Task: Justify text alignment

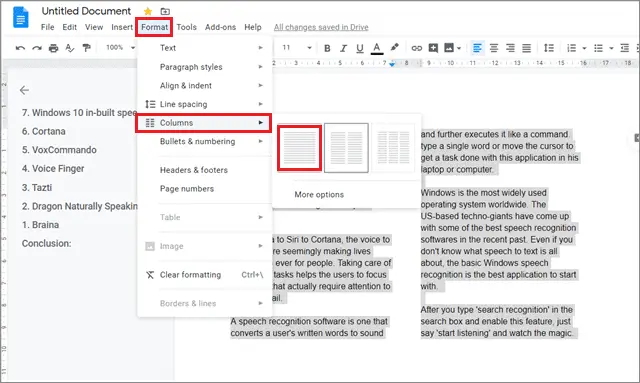Action: click(527, 48)
